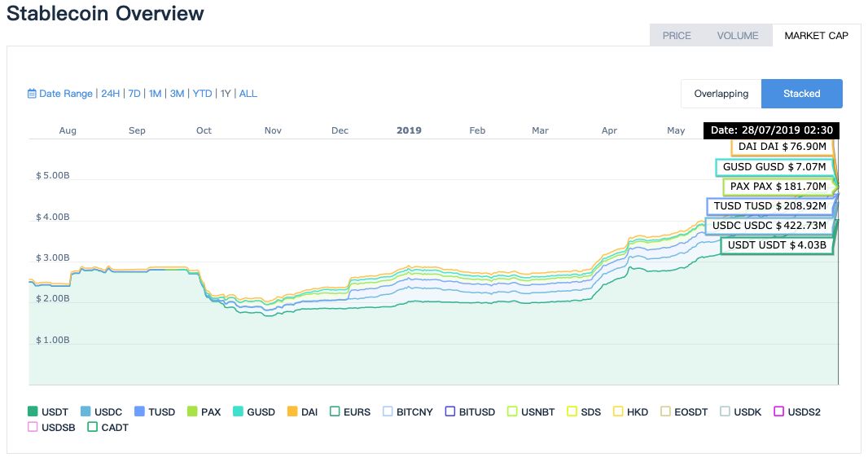The height and width of the screenshot is (462, 868).
Task: Click the GUSD $7.07M tooltip label
Action: [774, 167]
